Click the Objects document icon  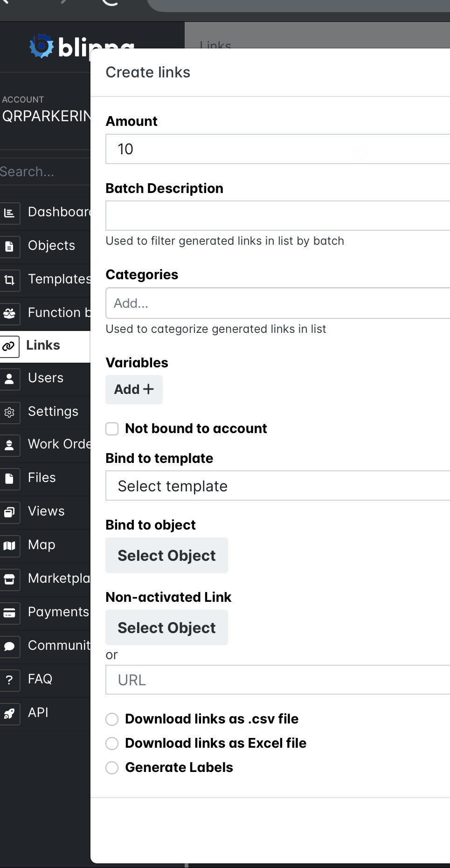tap(9, 246)
